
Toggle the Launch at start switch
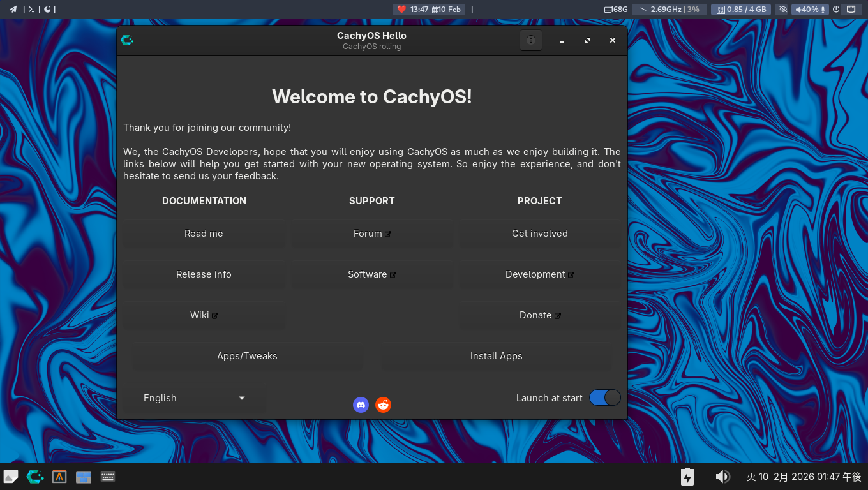[605, 397]
